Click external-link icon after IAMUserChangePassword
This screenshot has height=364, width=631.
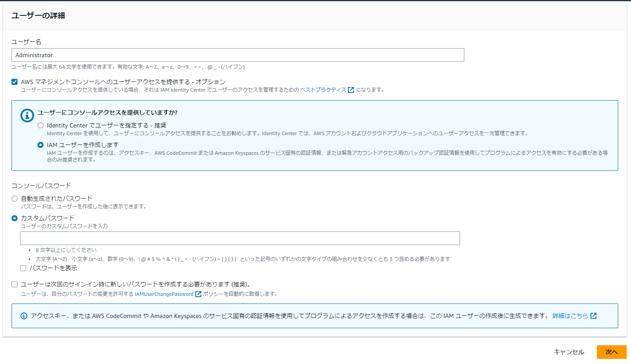coord(198,294)
